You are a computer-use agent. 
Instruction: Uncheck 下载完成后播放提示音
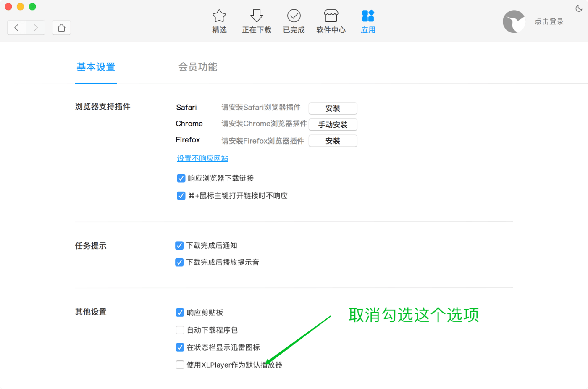(179, 263)
